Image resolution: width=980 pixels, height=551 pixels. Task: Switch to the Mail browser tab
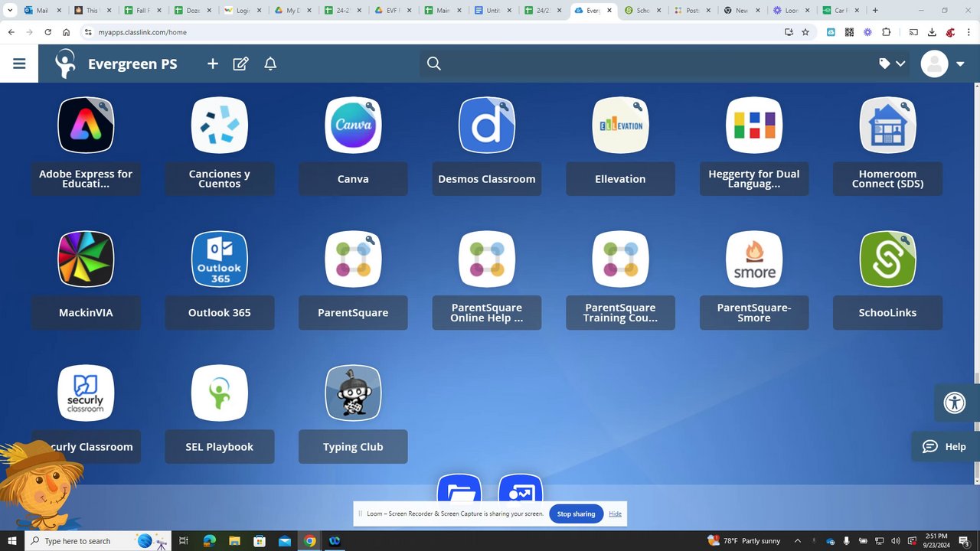[42, 11]
